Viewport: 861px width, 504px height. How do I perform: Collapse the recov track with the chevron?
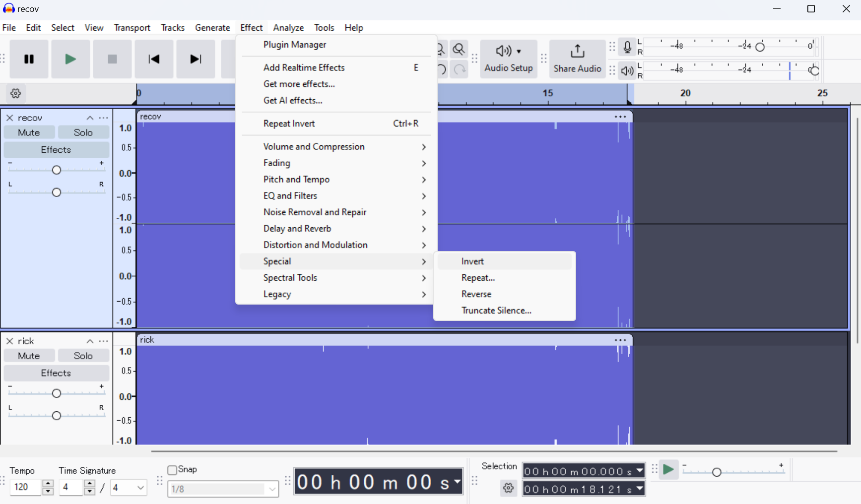tap(90, 118)
